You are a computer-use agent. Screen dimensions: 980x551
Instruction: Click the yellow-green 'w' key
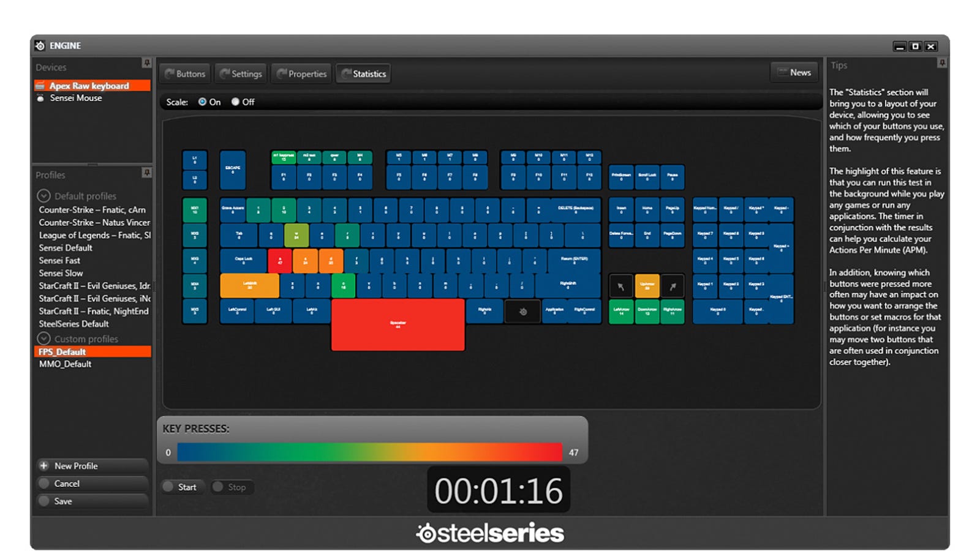pos(296,235)
